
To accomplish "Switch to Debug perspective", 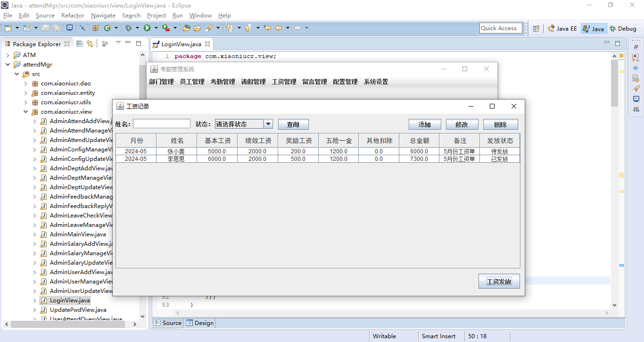I will click(x=623, y=28).
